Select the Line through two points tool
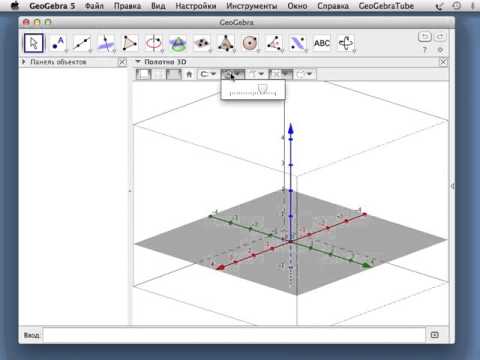This screenshot has width=480, height=360. click(82, 43)
